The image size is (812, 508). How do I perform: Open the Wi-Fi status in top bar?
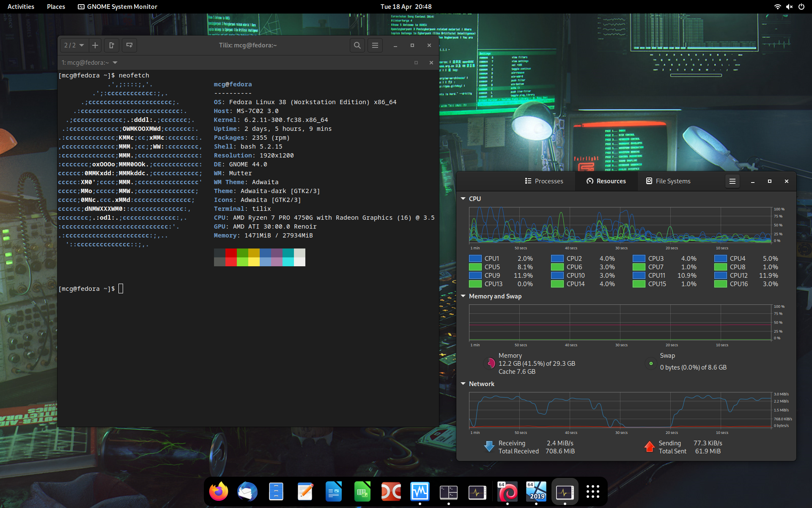777,7
